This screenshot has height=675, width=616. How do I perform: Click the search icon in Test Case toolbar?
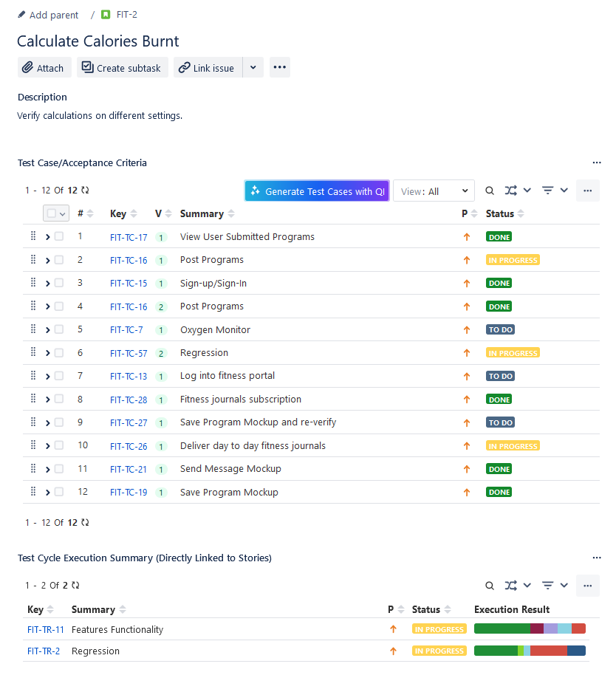(x=489, y=191)
